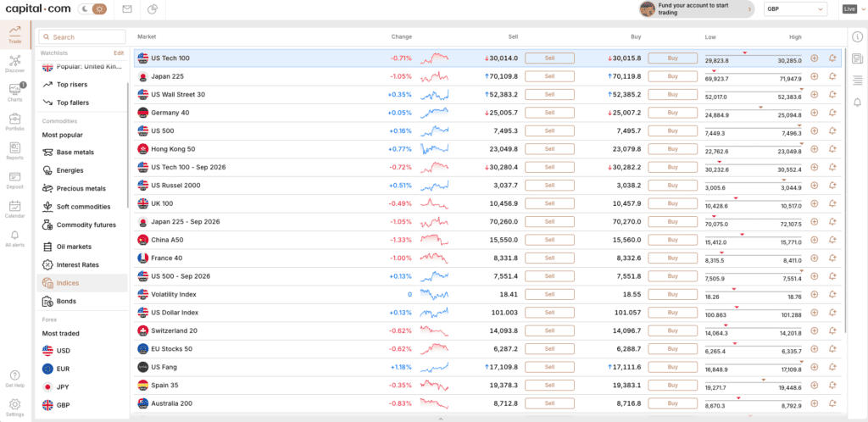Add Japan 225 to watchlist with plus icon
The image size is (868, 422).
(814, 76)
